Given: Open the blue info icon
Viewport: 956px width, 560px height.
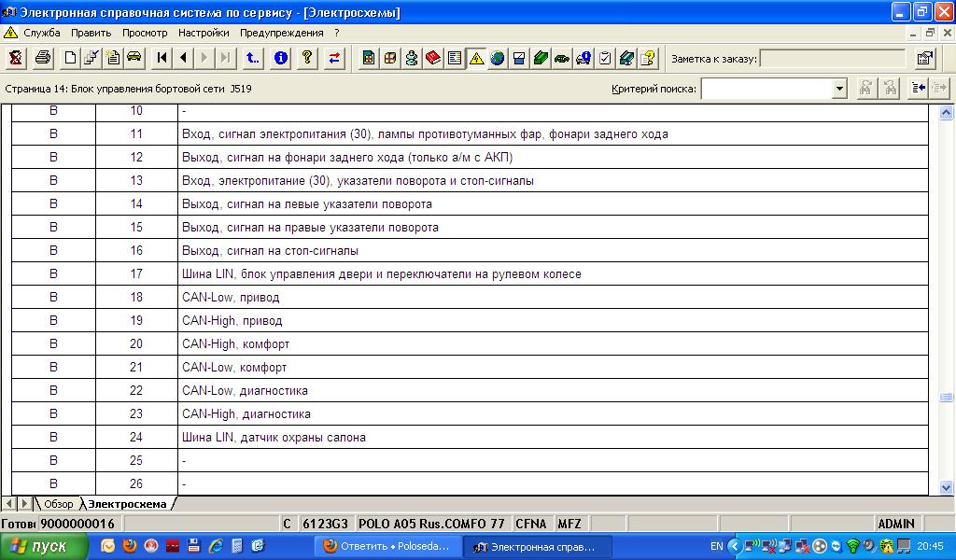Looking at the screenshot, I should [x=280, y=58].
